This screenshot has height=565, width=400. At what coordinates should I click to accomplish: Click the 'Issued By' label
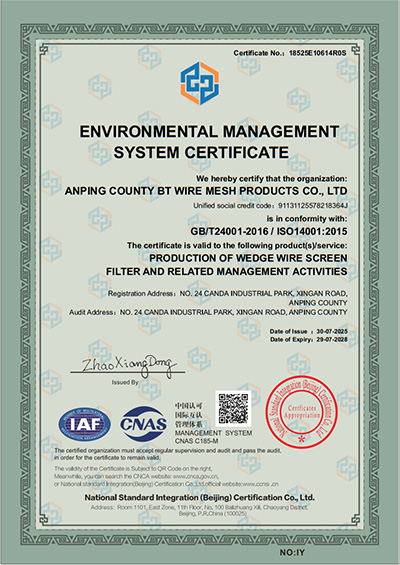(125, 382)
